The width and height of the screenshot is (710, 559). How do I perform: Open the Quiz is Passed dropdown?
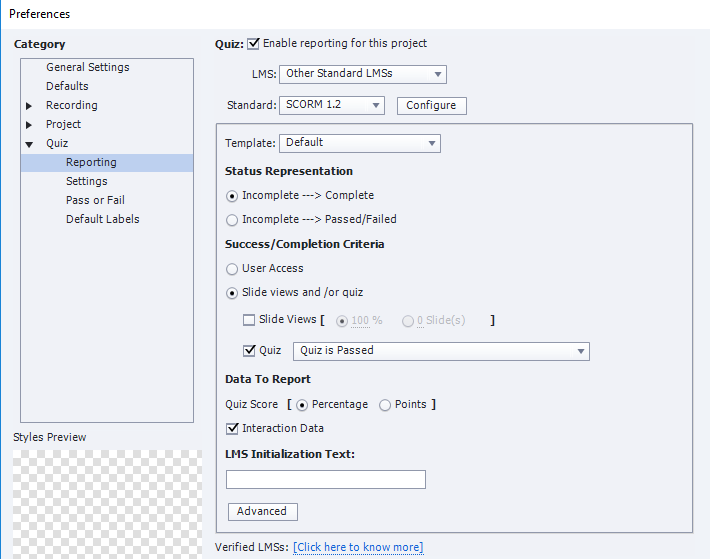(441, 351)
